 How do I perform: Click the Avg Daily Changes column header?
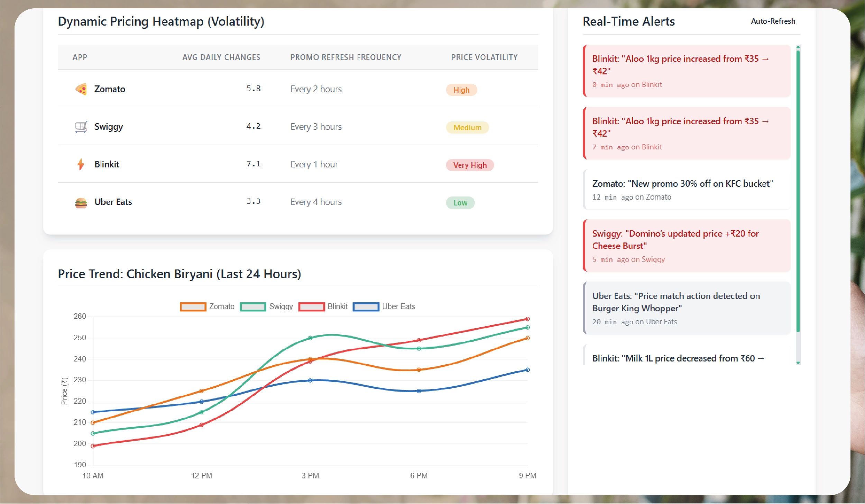(221, 57)
